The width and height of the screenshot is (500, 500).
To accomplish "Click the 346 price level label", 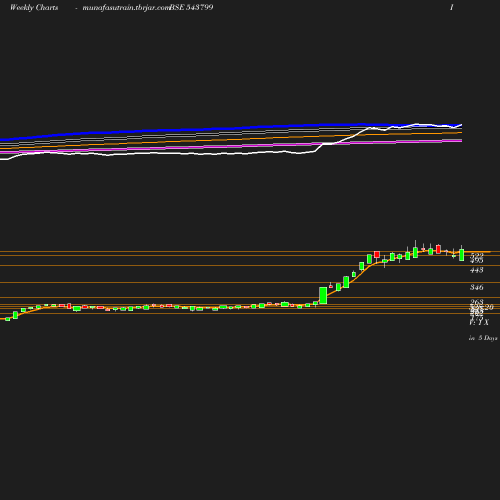I will click(477, 287).
